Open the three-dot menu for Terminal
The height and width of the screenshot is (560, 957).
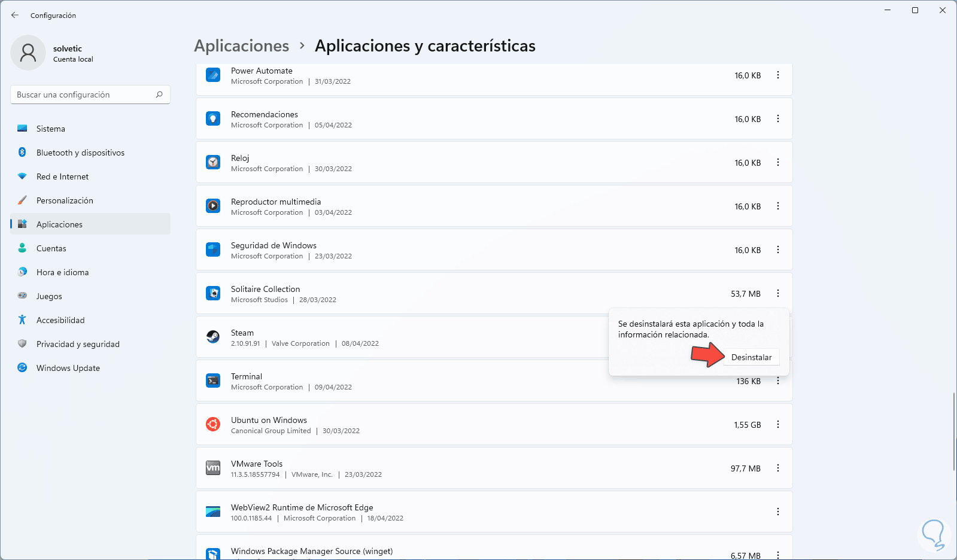click(778, 381)
